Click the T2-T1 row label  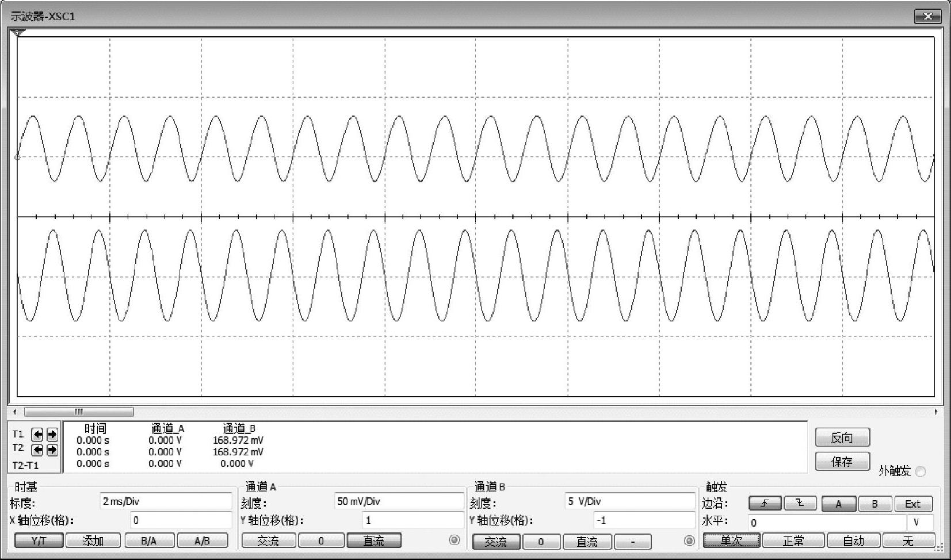[25, 465]
